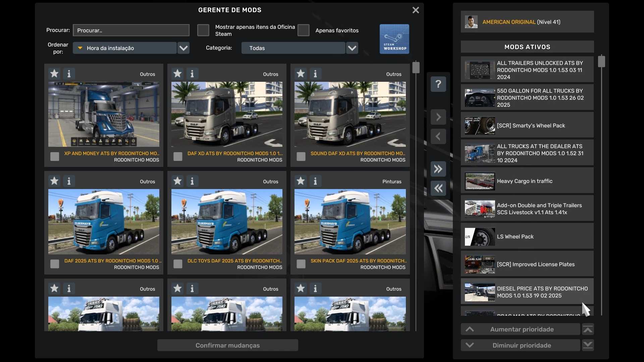
Task: Show info for DAF XD ATS mod
Action: coord(192,73)
